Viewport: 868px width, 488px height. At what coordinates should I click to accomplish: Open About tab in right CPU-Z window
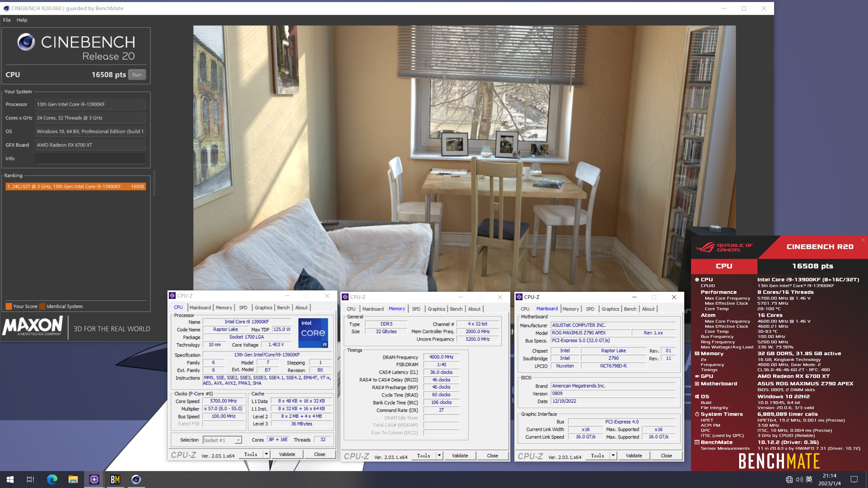pos(648,309)
